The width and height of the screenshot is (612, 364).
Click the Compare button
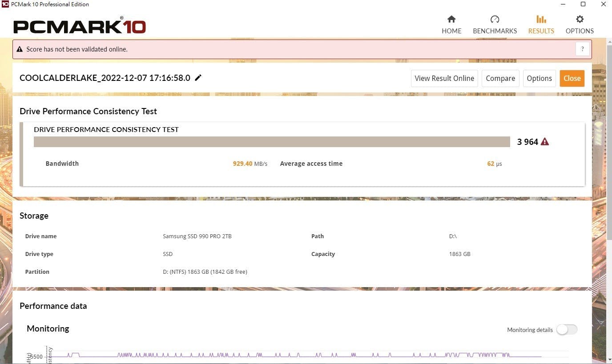click(500, 78)
